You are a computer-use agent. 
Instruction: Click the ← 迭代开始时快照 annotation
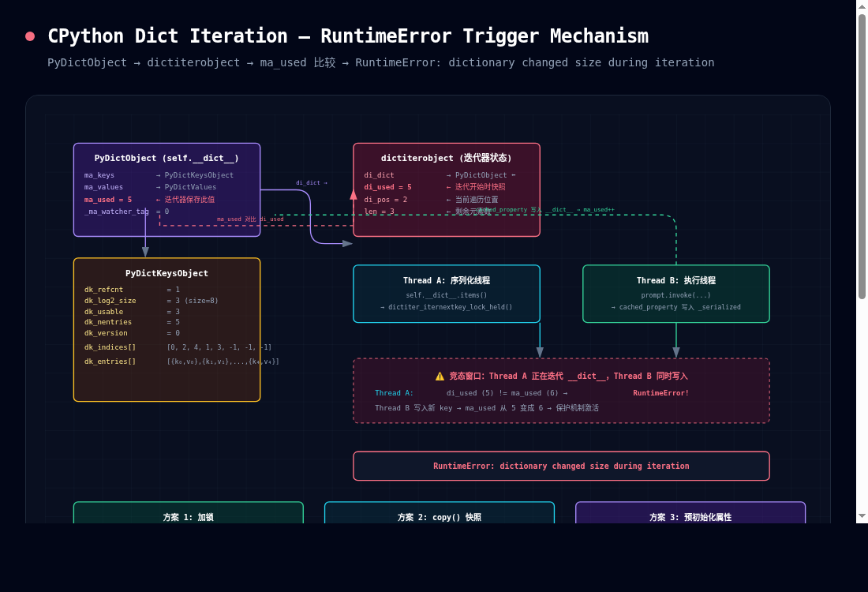coord(476,187)
